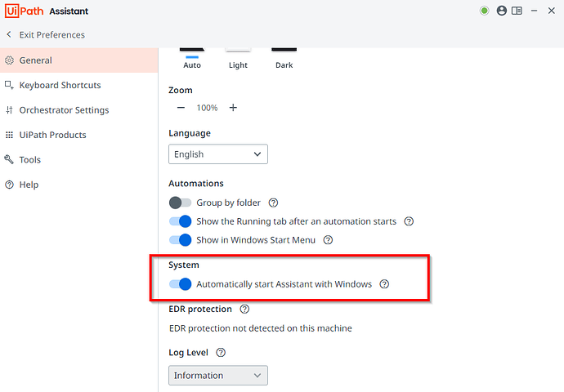Click the green connection status indicator
The width and height of the screenshot is (564, 392).
(x=484, y=11)
